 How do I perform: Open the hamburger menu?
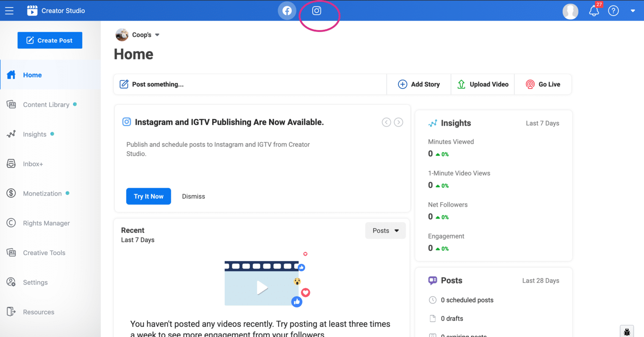click(9, 11)
